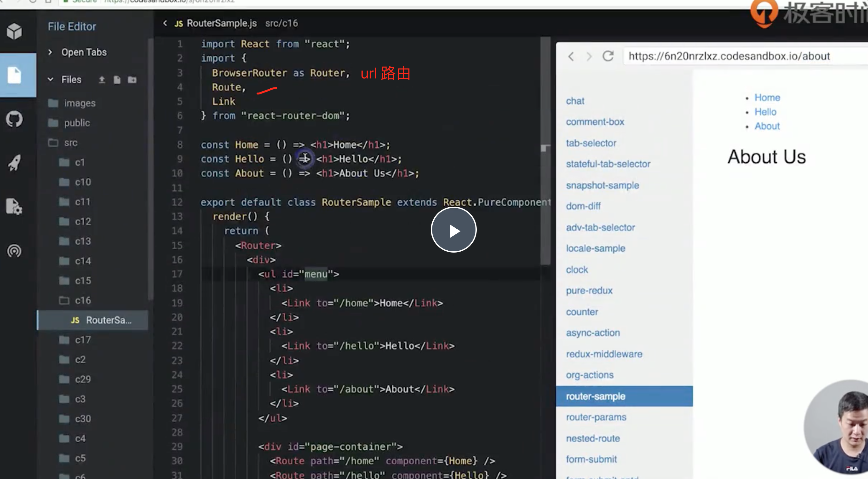Click the Home link in preview

tap(767, 98)
